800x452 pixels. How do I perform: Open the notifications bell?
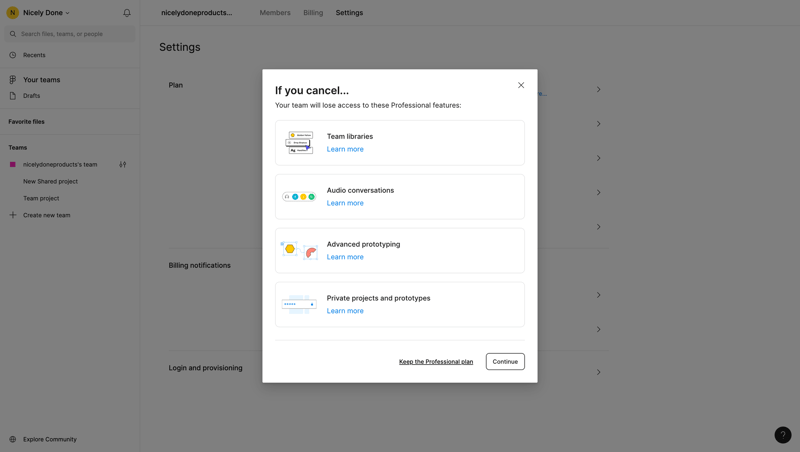pyautogui.click(x=127, y=13)
